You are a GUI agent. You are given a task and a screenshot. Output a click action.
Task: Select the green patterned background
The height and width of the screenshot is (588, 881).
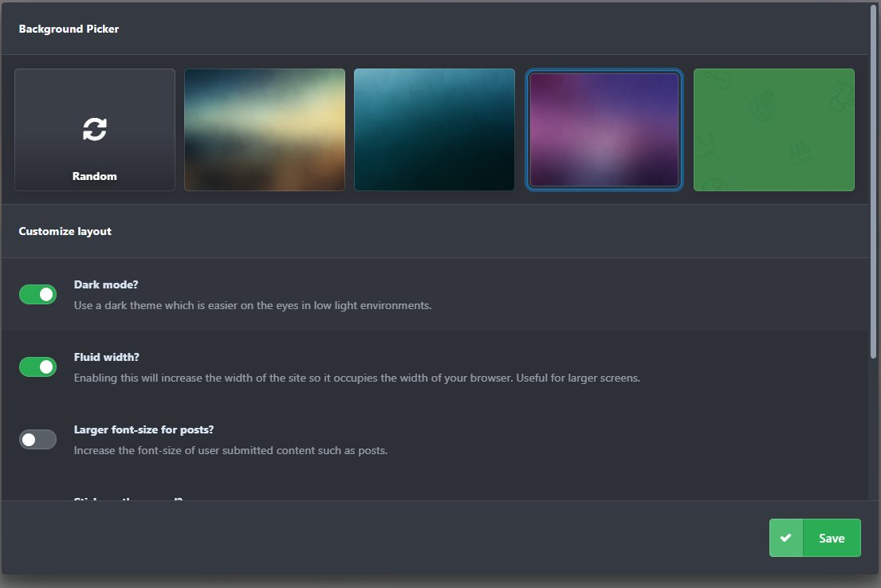(773, 130)
